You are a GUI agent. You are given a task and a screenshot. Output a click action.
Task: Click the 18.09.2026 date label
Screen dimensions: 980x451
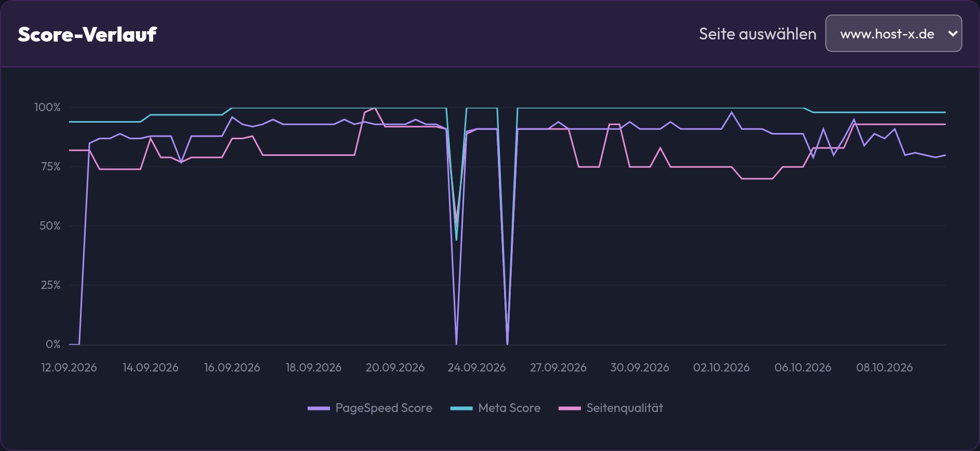[314, 367]
